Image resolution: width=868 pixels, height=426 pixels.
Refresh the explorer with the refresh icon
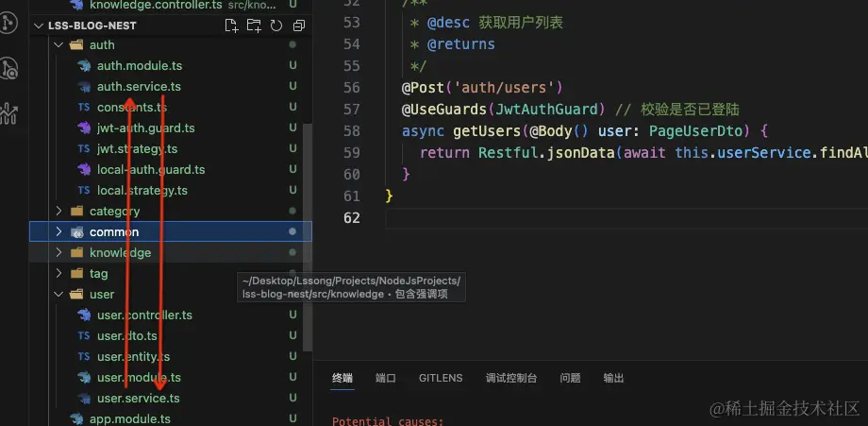(276, 26)
